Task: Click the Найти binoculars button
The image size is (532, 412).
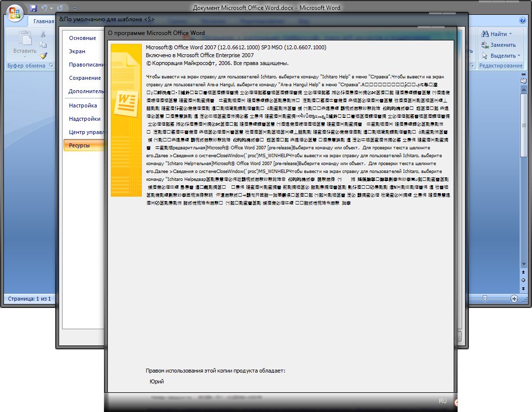Action: coord(495,34)
